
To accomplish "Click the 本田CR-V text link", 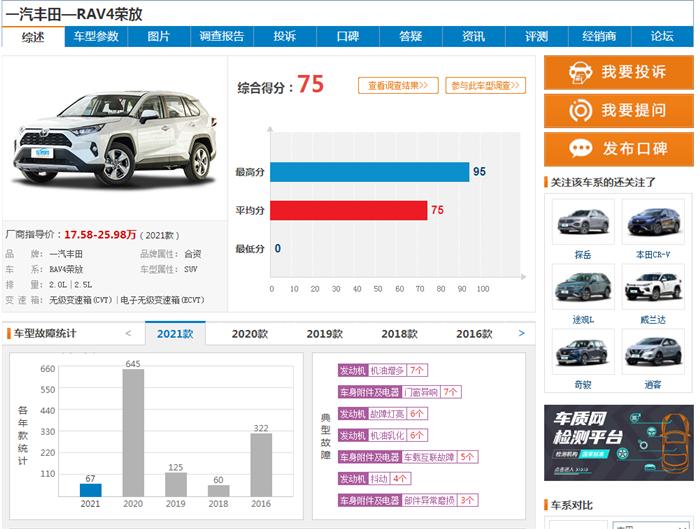I will coord(653,255).
